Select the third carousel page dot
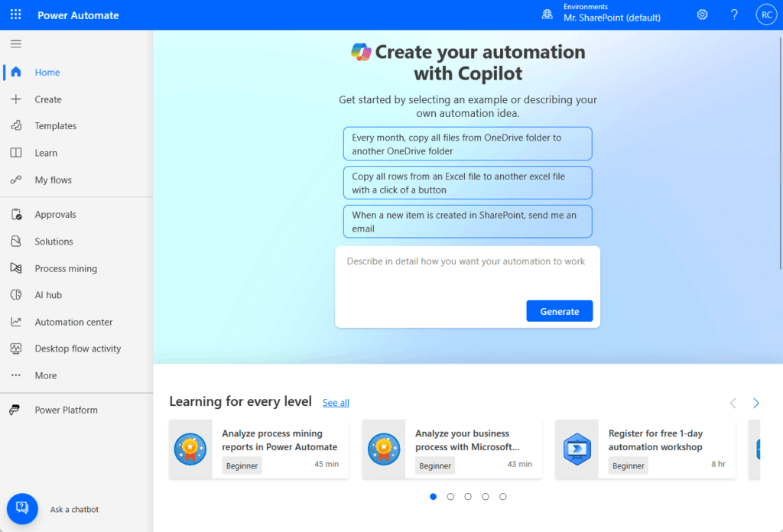783x532 pixels. pyautogui.click(x=468, y=497)
